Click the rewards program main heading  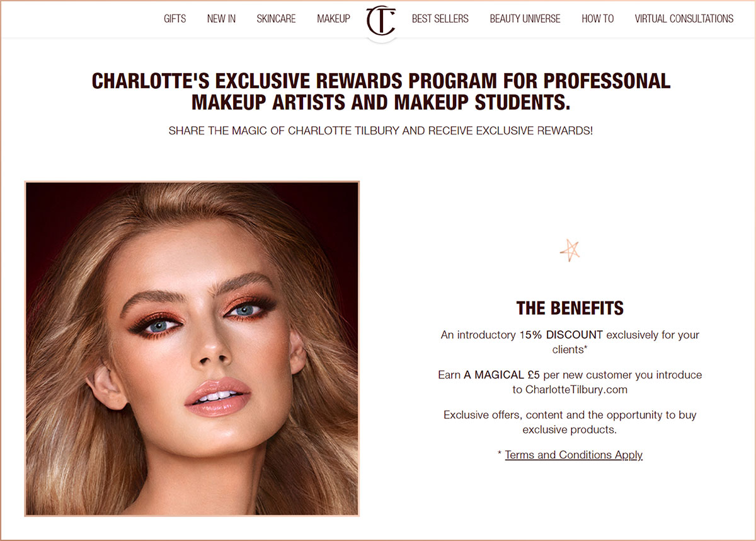(381, 91)
